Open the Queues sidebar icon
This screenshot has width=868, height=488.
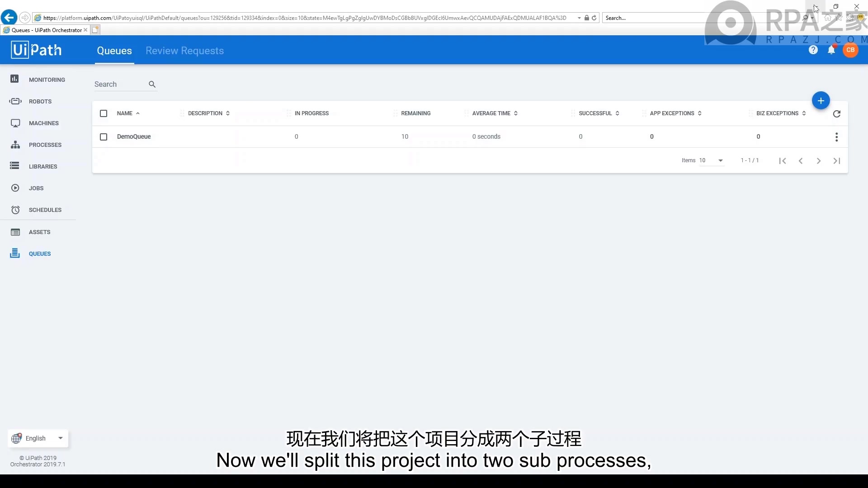(x=15, y=253)
